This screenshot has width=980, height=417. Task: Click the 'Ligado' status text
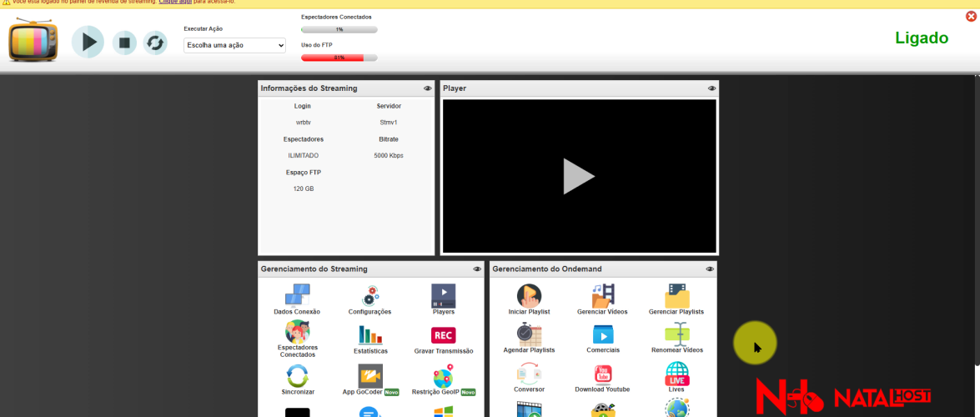[922, 38]
